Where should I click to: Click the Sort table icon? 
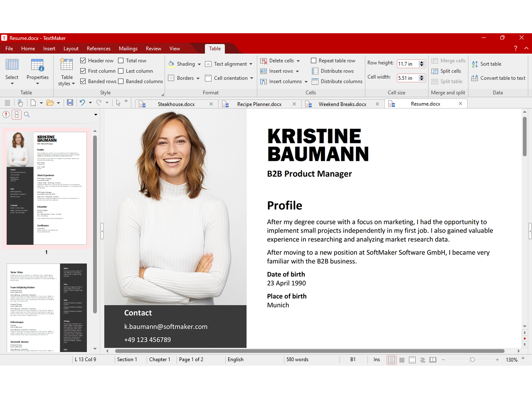(475, 64)
